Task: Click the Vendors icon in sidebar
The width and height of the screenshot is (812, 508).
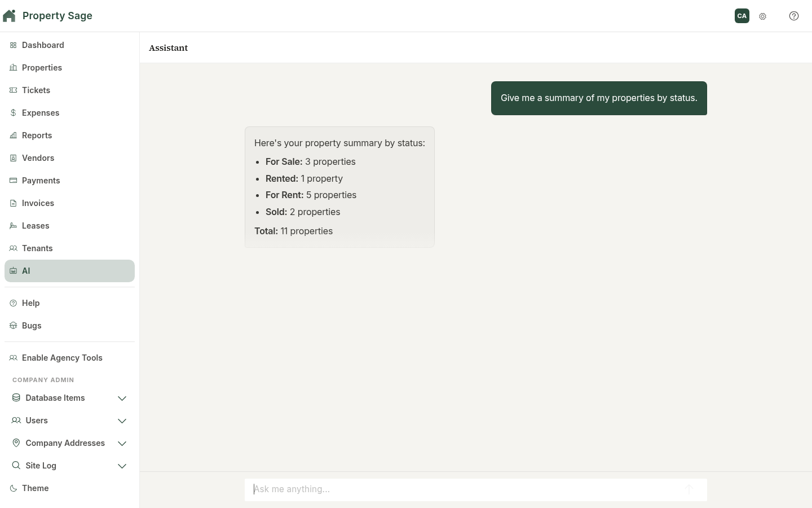Action: click(x=14, y=158)
